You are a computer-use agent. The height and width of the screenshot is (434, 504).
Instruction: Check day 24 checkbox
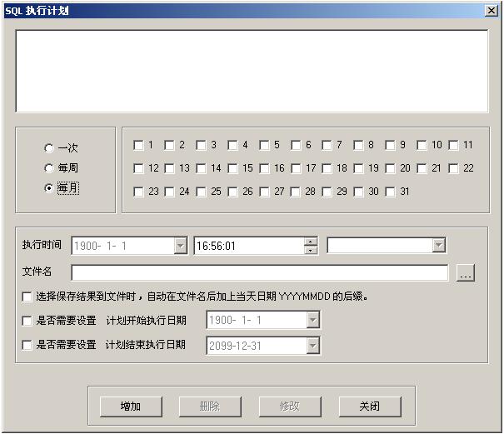(x=169, y=192)
